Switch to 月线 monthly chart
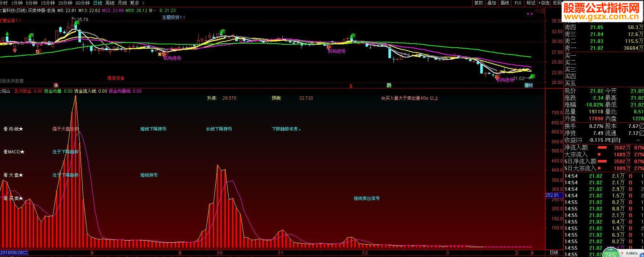This screenshot has height=257, width=644. pos(122,3)
